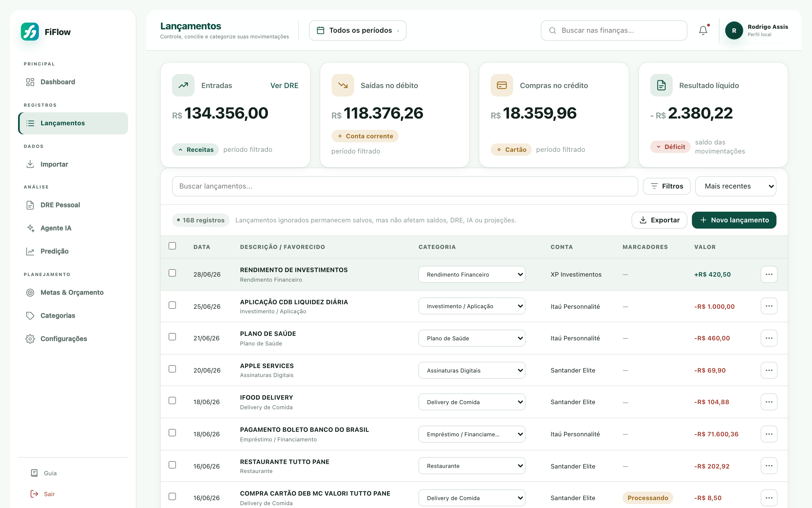812x508 pixels.
Task: Open Agente IA in the sidebar
Action: (73, 228)
